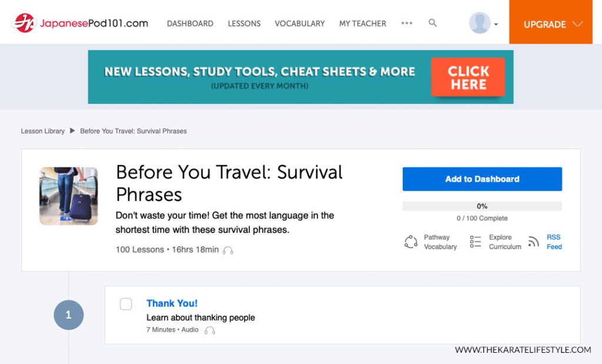Open search with the magnifier icon
This screenshot has width=602, height=364.
tap(433, 23)
